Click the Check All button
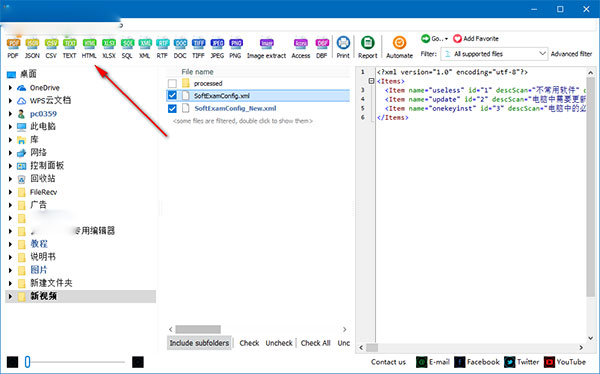Screen dimensions: 600x374 (x=315, y=343)
